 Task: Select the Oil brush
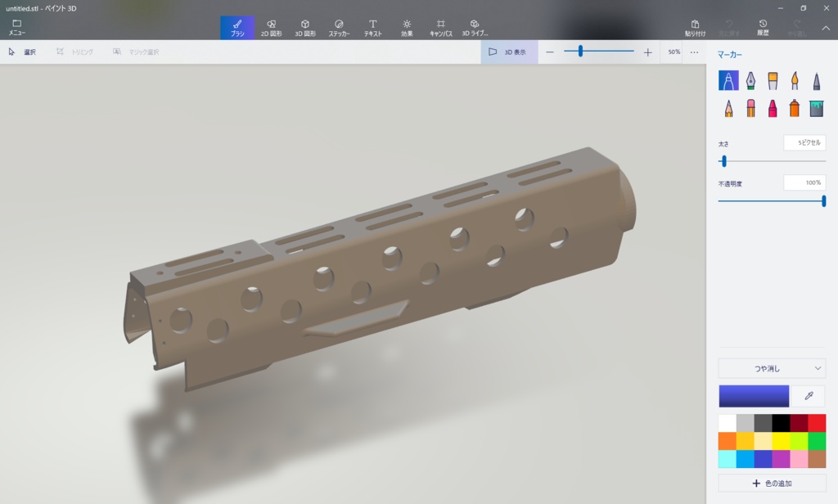[773, 80]
